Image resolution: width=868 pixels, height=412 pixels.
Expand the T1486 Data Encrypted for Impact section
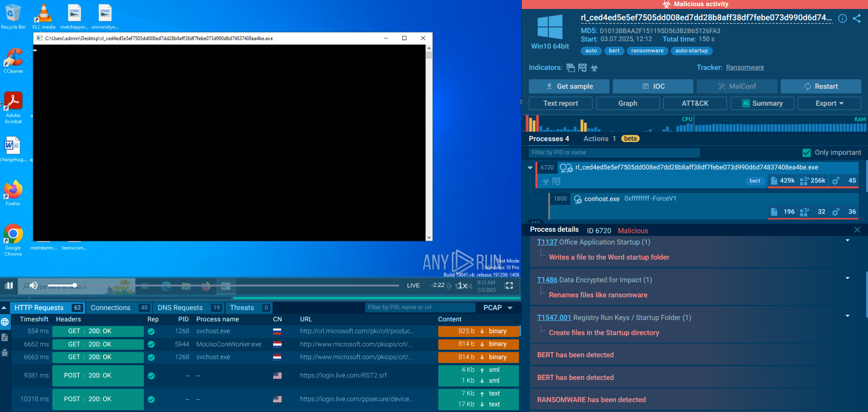(847, 278)
